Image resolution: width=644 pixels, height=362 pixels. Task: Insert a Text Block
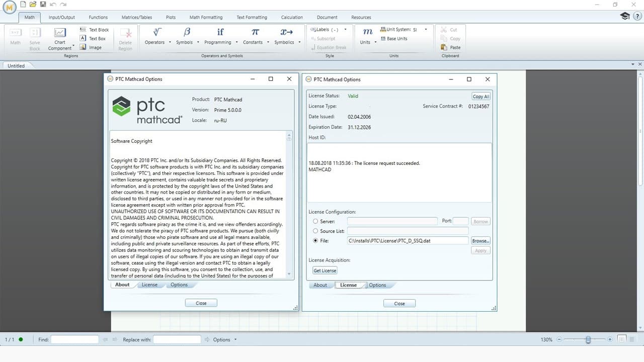95,29
